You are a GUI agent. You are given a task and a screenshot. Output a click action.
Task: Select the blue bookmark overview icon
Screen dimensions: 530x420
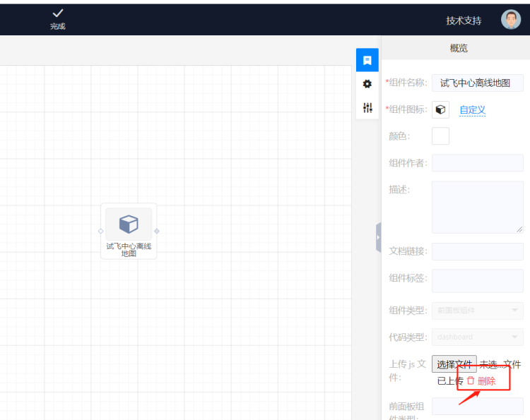pyautogui.click(x=367, y=60)
